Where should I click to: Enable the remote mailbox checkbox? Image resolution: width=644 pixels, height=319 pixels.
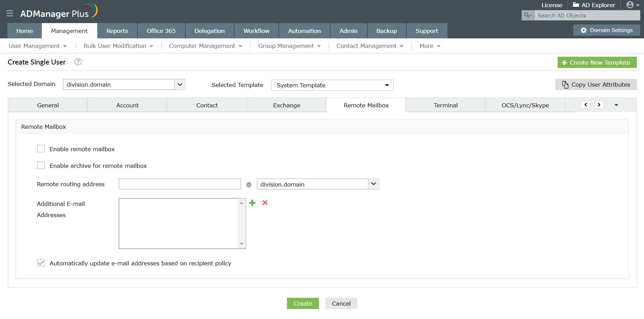[41, 149]
